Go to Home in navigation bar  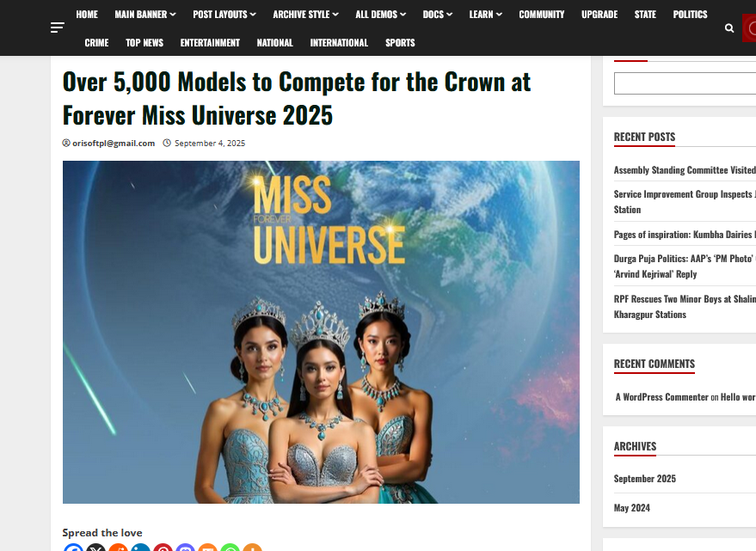(x=87, y=15)
